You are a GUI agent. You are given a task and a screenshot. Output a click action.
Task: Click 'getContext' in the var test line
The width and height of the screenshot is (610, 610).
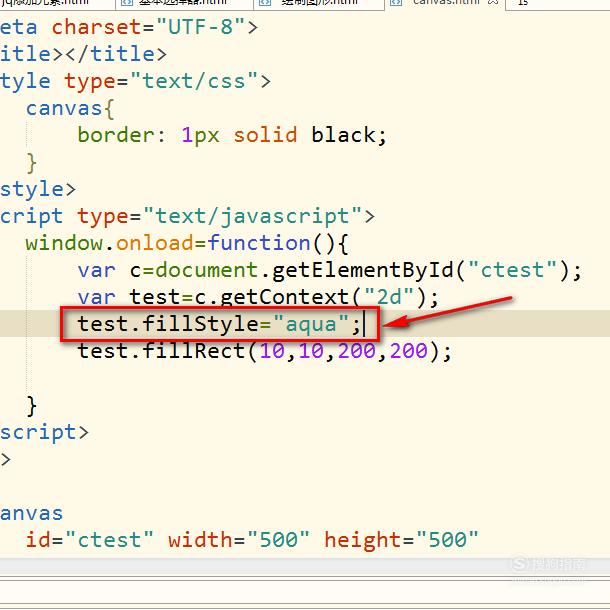(x=284, y=297)
